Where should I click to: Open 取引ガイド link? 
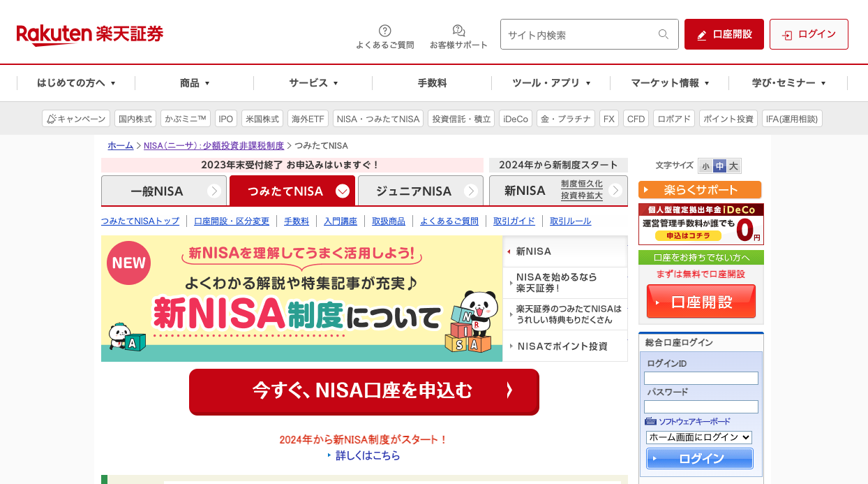point(514,221)
